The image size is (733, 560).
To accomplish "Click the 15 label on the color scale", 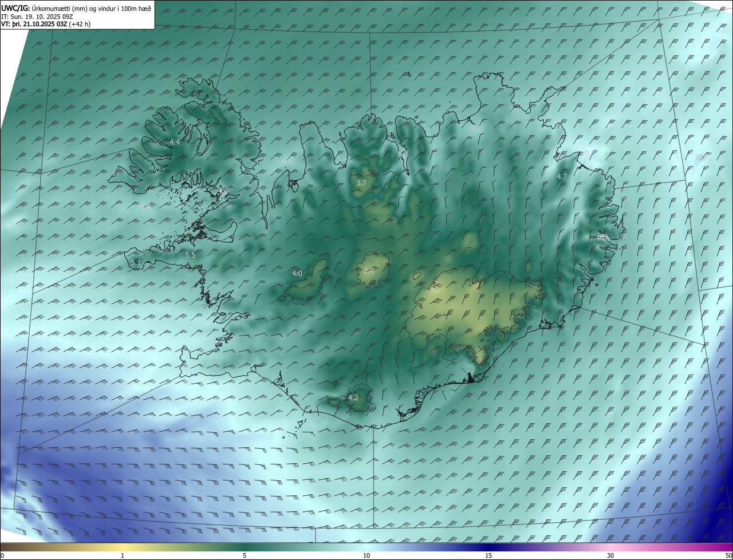I will tap(488, 555).
